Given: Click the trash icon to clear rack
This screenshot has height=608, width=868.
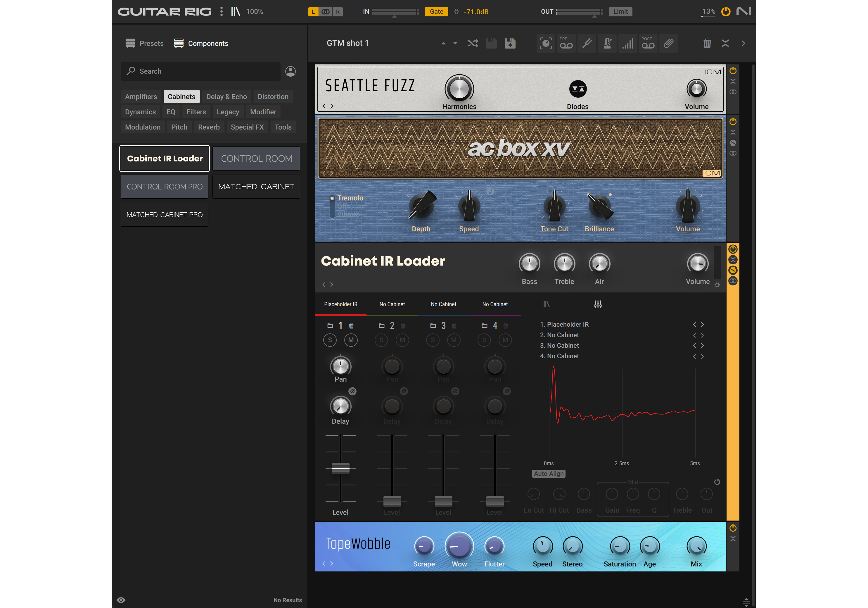Looking at the screenshot, I should tap(707, 43).
